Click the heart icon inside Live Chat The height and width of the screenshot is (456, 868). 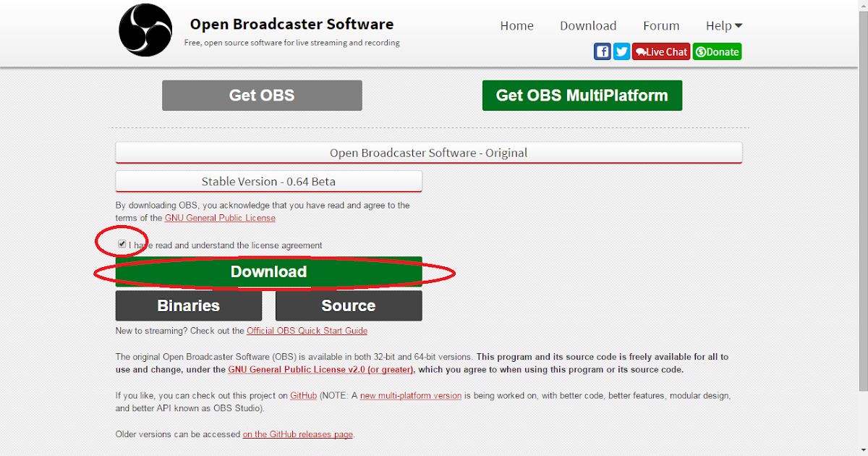(639, 51)
